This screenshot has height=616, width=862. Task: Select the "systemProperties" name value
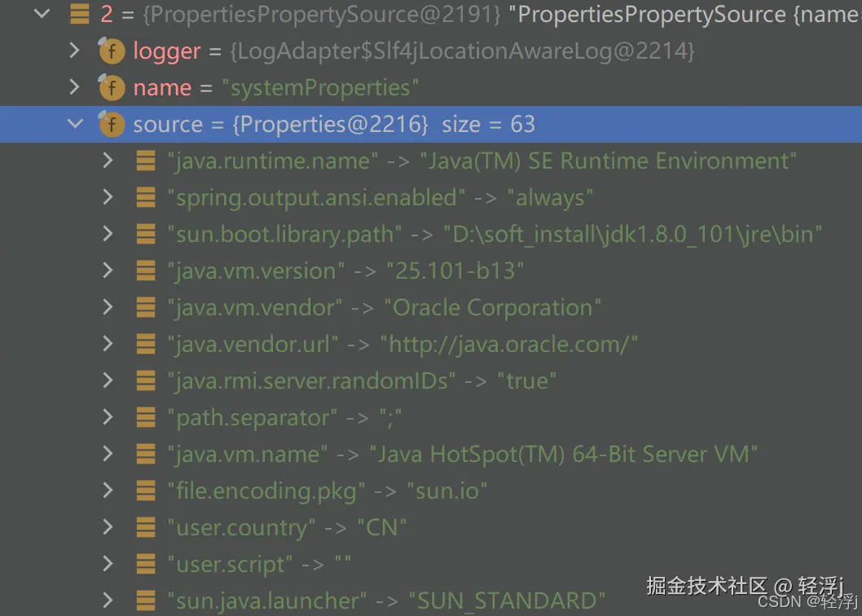coord(320,87)
